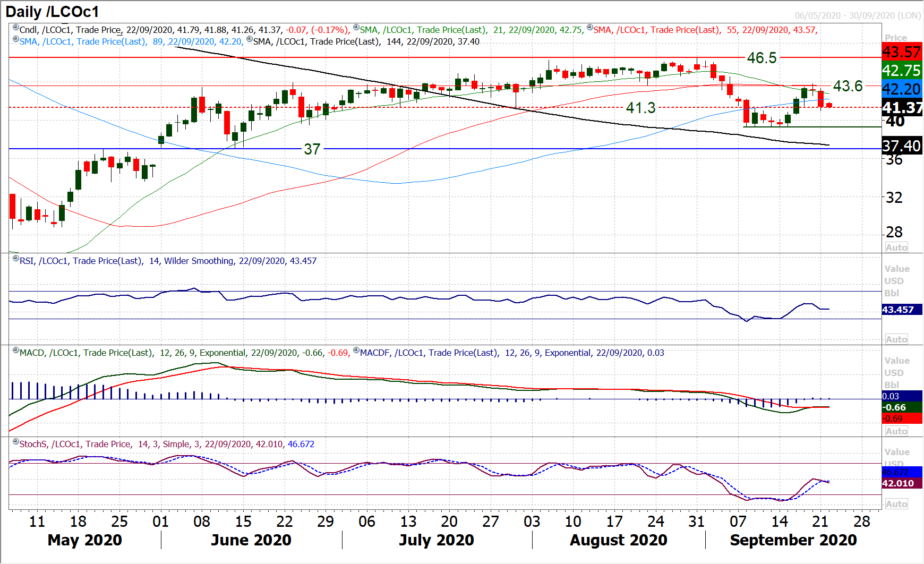Select the MACDF 12, 26, 9 legend text
Viewport: 924px width, 564px height.
pyautogui.click(x=512, y=353)
